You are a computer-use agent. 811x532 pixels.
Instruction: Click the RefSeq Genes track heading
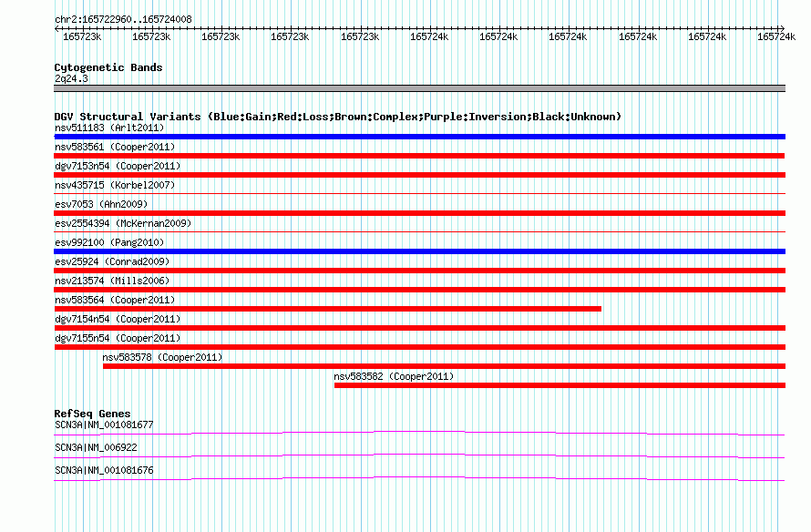92,414
